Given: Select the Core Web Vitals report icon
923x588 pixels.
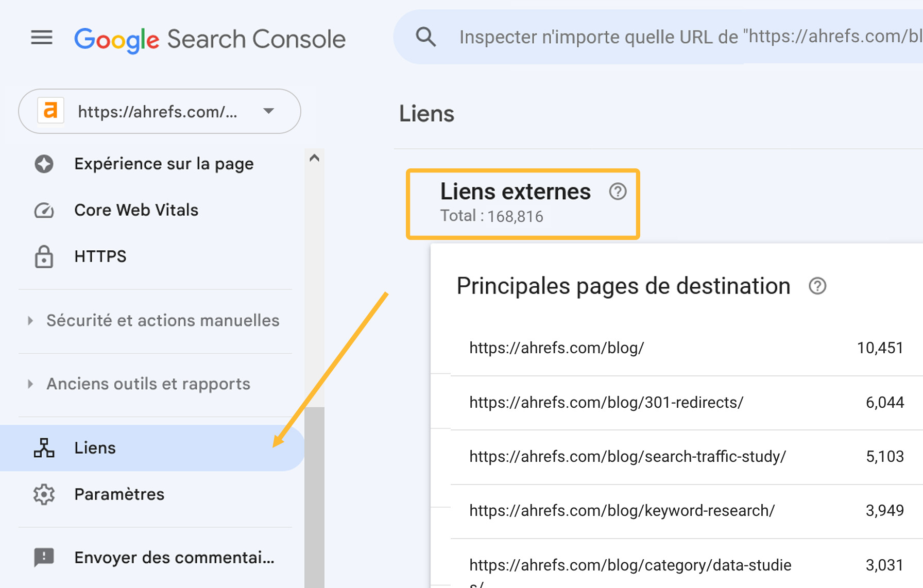Looking at the screenshot, I should pos(44,210).
